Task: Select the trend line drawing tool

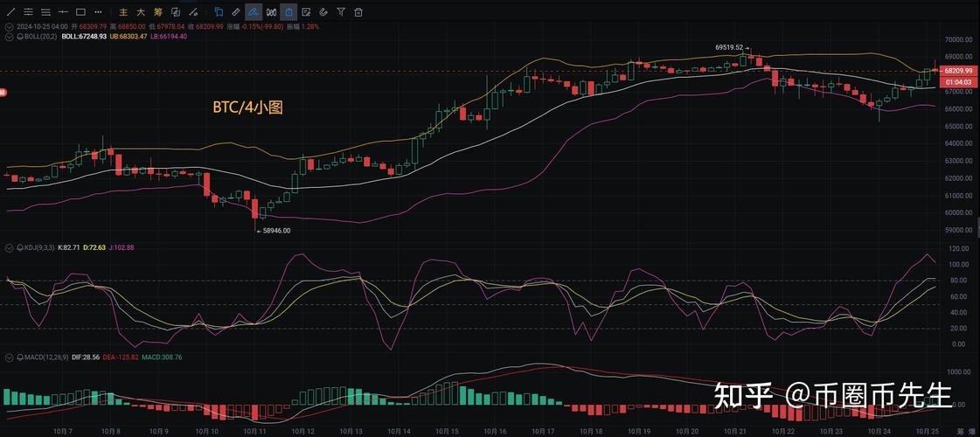Action: [10, 12]
